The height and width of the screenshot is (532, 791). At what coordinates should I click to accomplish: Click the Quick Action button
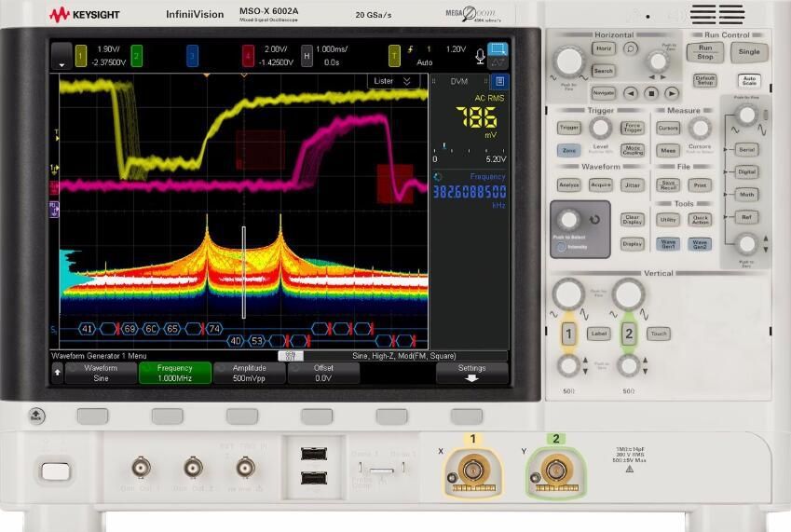(x=700, y=220)
